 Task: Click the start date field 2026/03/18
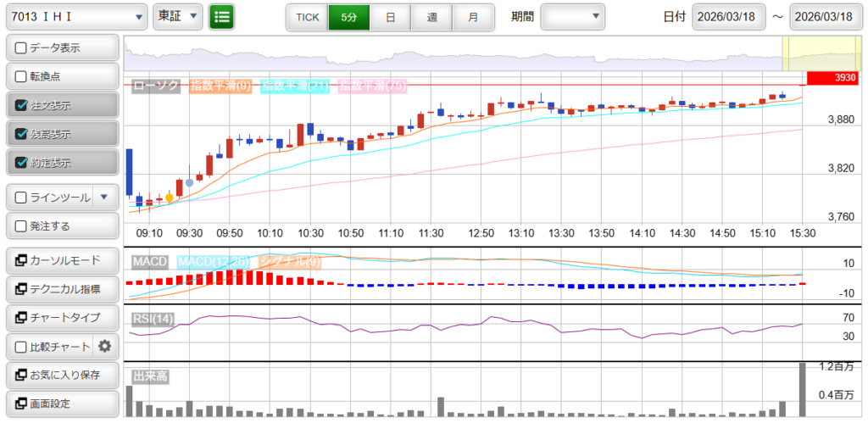pos(728,17)
